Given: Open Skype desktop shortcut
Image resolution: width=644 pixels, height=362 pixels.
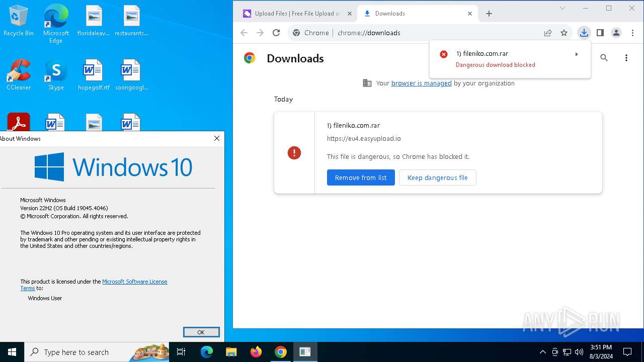Looking at the screenshot, I should coord(56,75).
